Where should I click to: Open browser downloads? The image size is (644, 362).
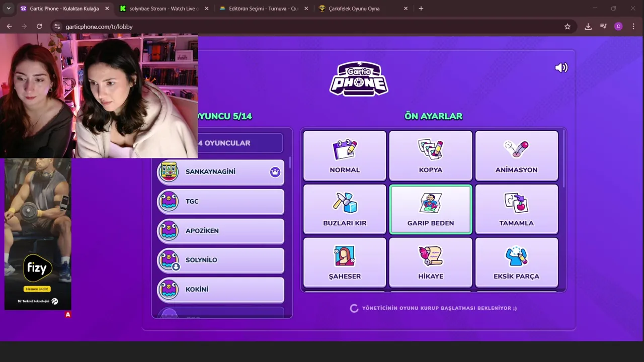tap(588, 27)
